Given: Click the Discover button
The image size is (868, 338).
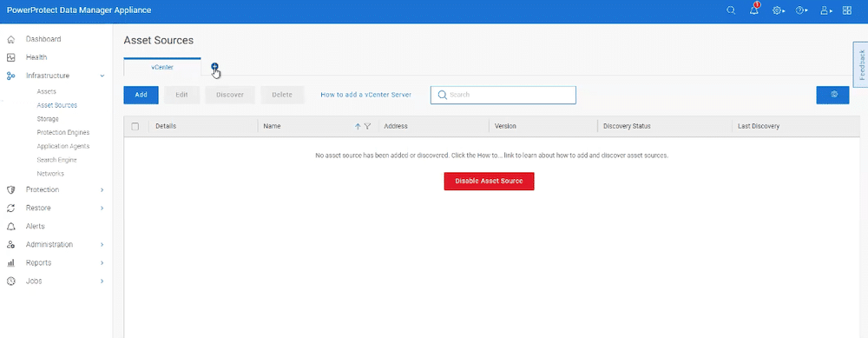Looking at the screenshot, I should pos(230,95).
